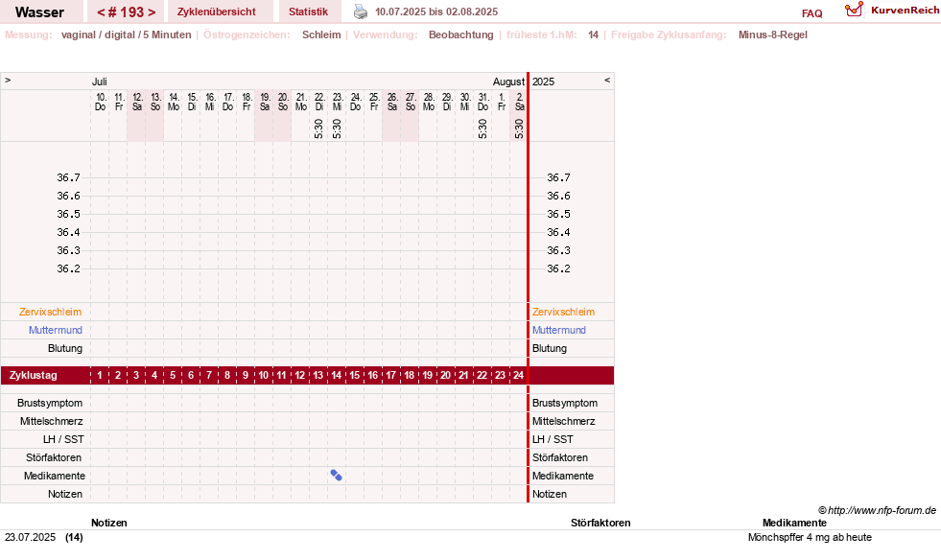Click date header 19. Sa

click(265, 102)
